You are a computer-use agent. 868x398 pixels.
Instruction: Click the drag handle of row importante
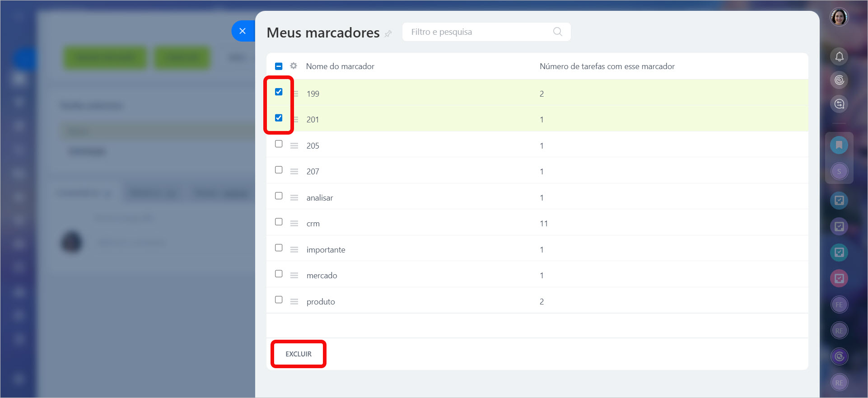coord(294,250)
